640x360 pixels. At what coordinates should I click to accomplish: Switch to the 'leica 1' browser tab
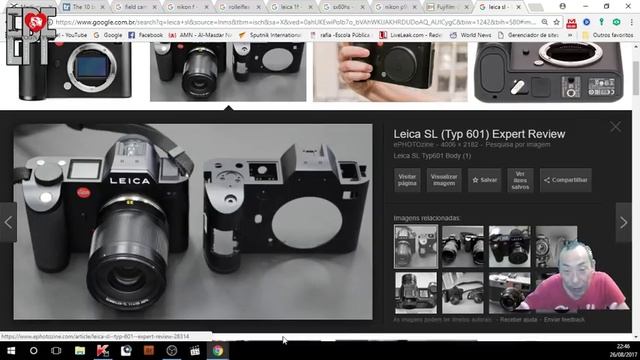(x=291, y=7)
